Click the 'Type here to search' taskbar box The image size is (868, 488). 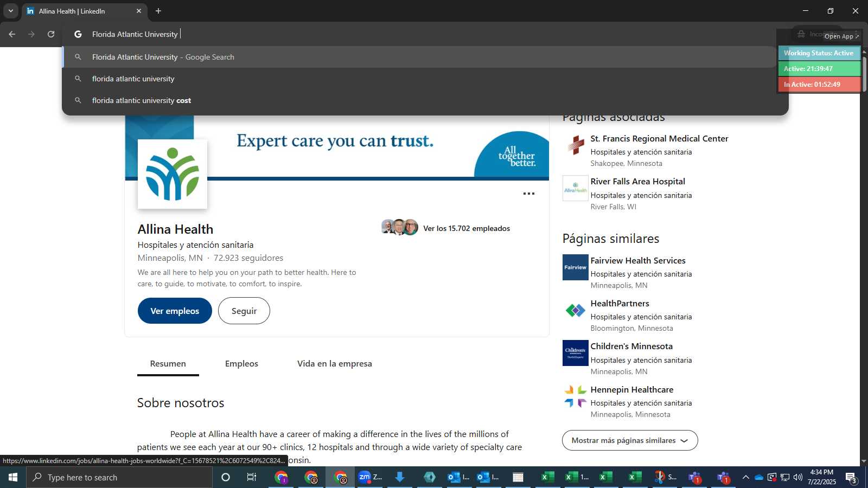point(119,477)
